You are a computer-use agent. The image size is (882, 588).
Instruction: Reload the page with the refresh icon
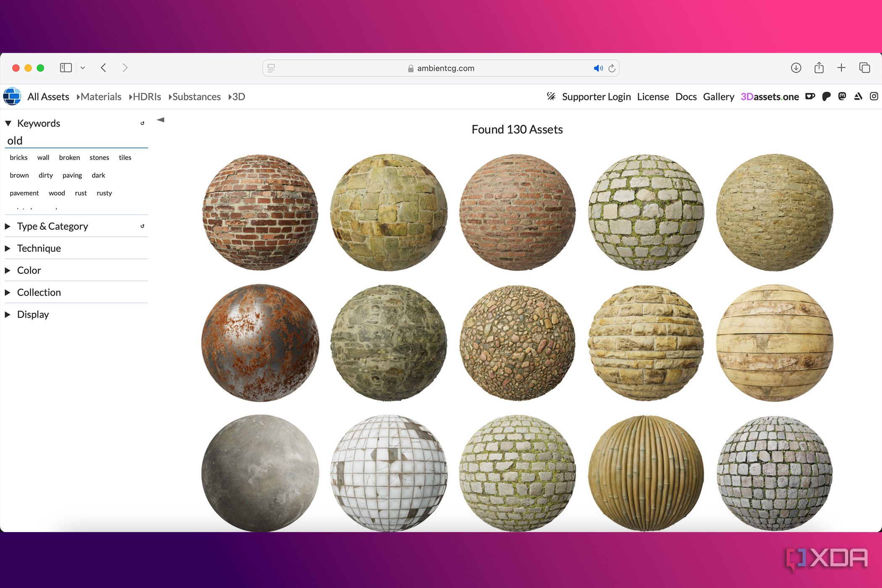(612, 68)
